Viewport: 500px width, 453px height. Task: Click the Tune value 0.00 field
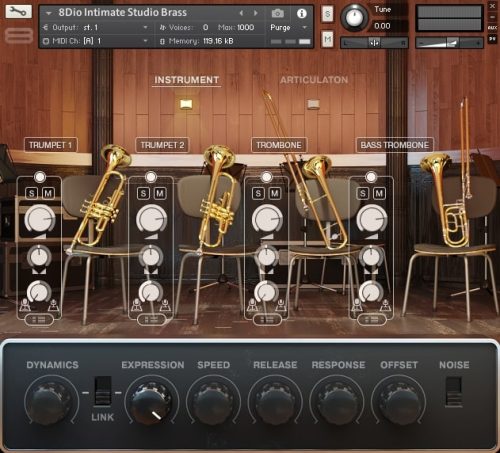click(382, 26)
